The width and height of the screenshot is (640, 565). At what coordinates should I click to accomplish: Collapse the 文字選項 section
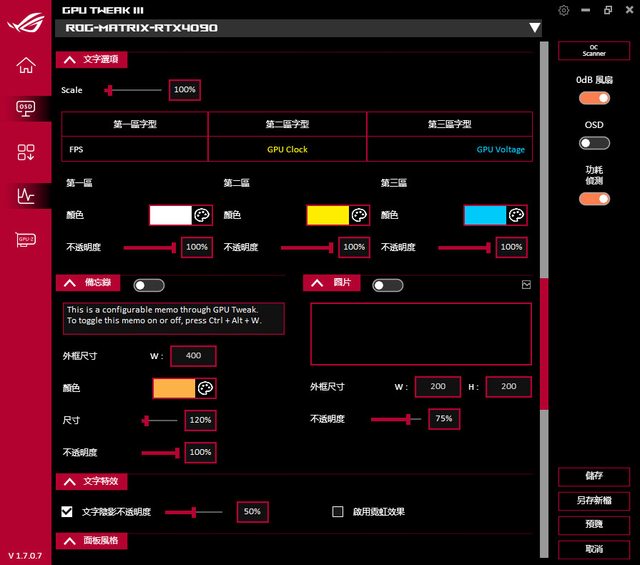coord(69,60)
